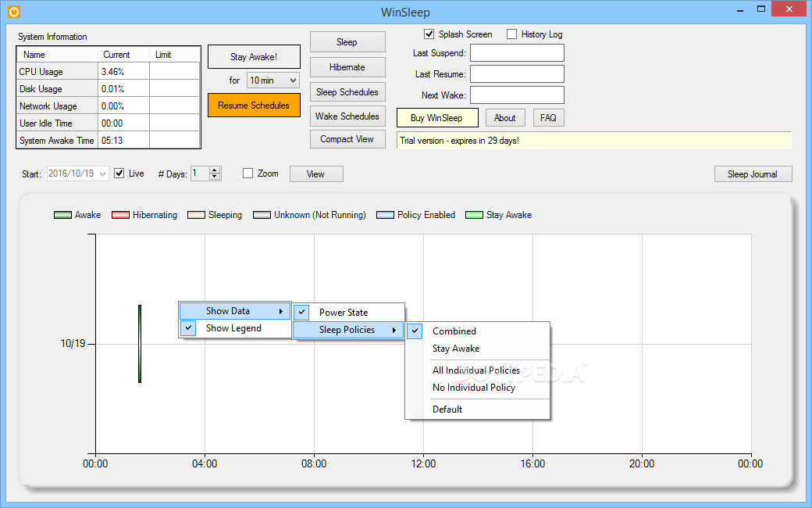Click the Stay Awake! button
Viewport: 812px width, 508px height.
(254, 56)
